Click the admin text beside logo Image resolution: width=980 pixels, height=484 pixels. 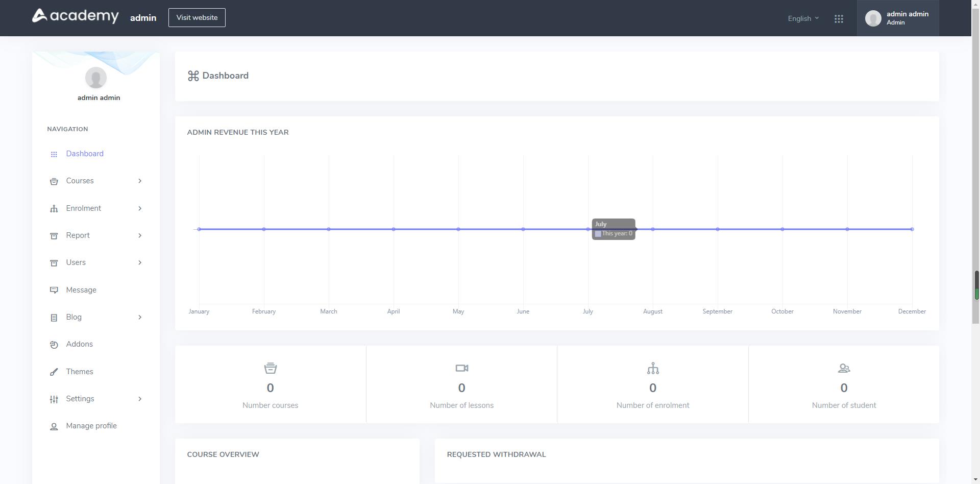click(143, 18)
